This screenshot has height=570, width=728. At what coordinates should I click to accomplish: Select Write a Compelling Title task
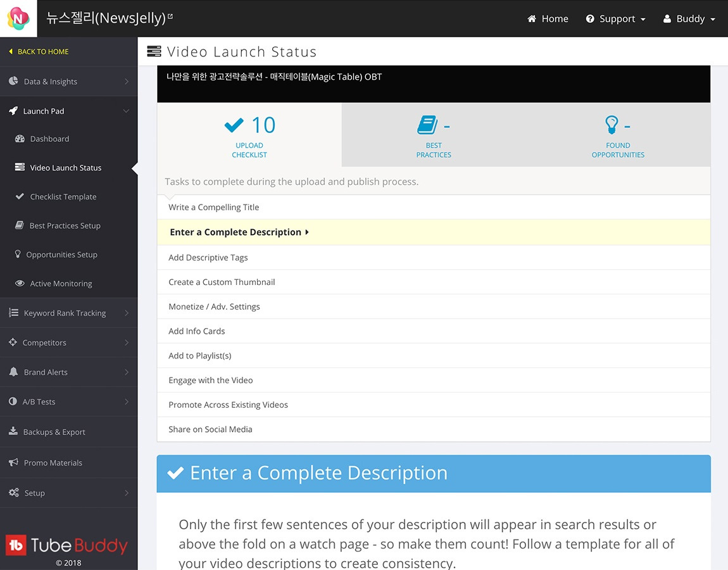click(x=434, y=207)
